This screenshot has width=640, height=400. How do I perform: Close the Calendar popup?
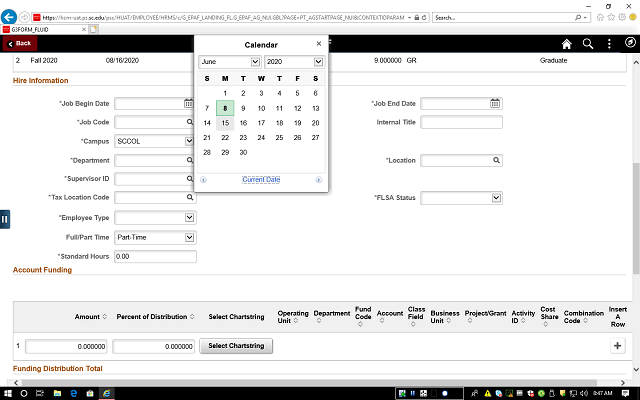point(319,44)
